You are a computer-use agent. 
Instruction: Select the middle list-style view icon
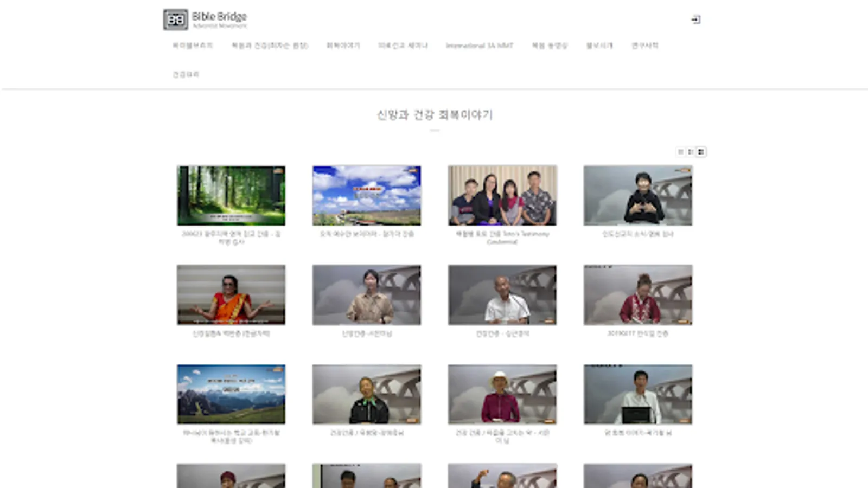click(691, 152)
